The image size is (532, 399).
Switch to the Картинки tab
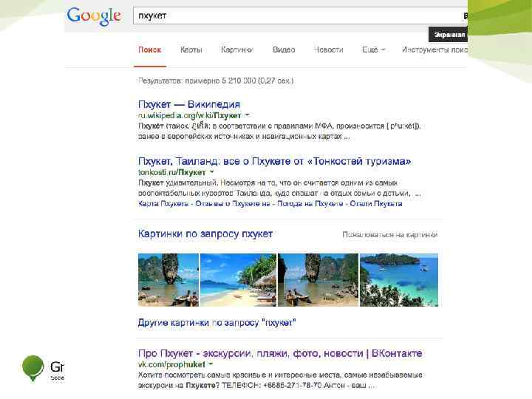[237, 50]
